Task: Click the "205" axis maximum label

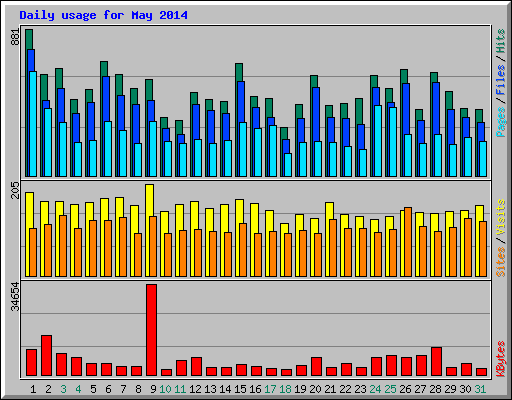Action: (15, 190)
